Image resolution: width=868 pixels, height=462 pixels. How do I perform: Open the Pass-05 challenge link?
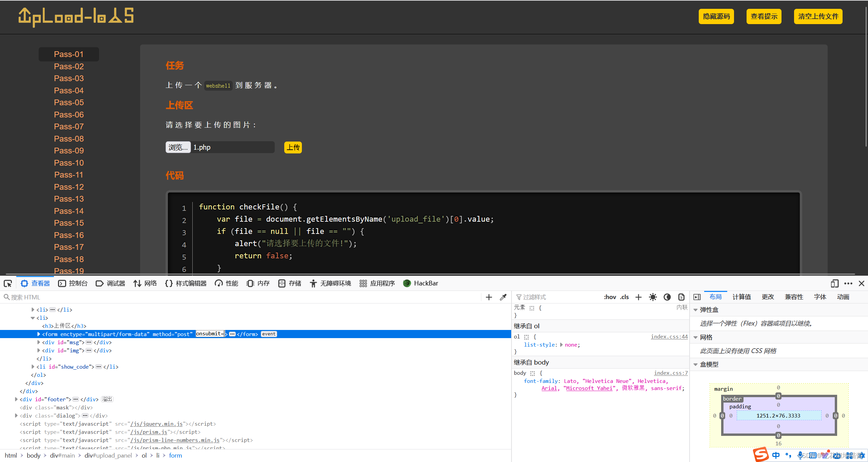coord(69,103)
